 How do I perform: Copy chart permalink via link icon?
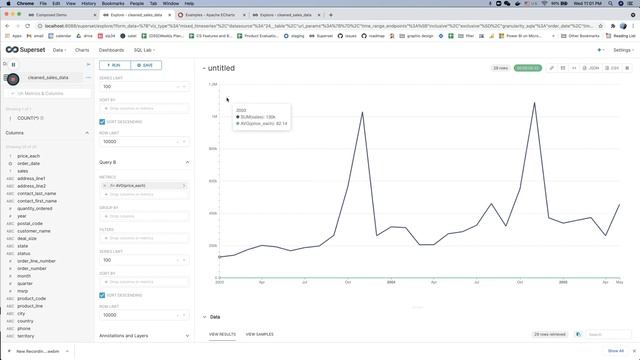click(x=552, y=68)
